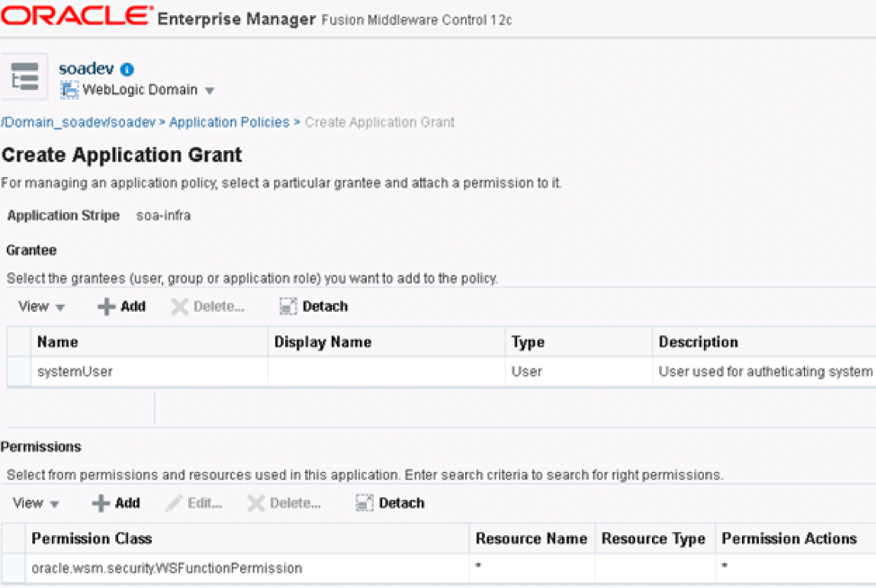Expand the Permissions table View menu
This screenshot has width=876, height=588.
(x=36, y=503)
